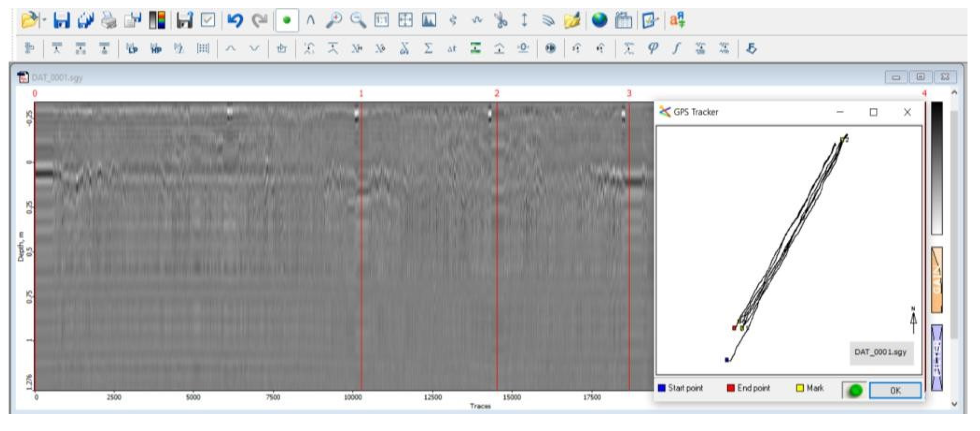The image size is (980, 431).
Task: Open the color palette icon
Action: click(157, 20)
